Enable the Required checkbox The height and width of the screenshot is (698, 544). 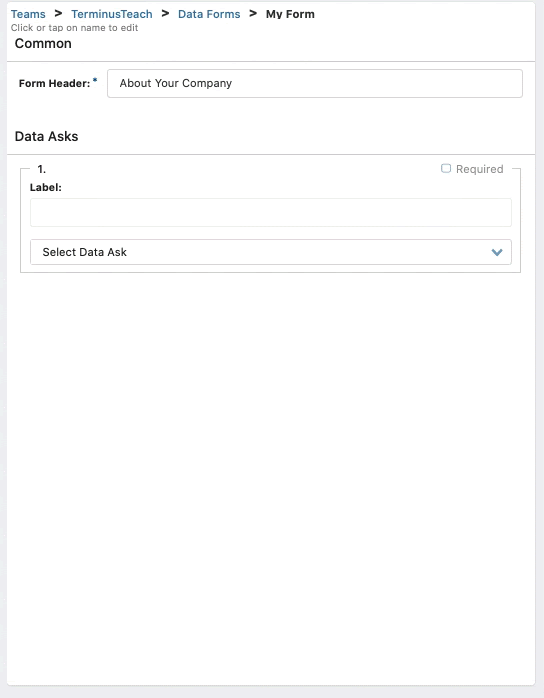[x=446, y=168]
